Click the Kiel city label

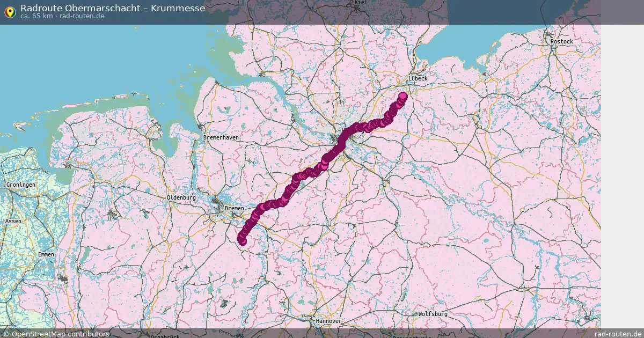coord(360,3)
